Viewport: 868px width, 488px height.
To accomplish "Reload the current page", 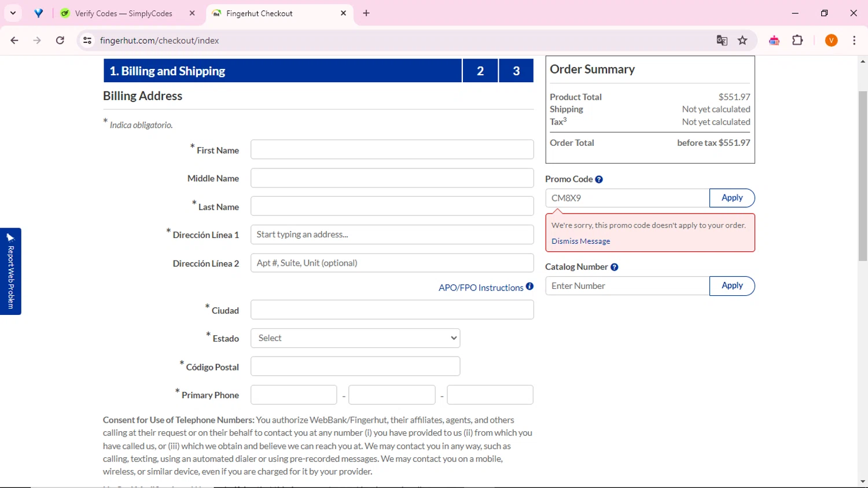I will (60, 41).
